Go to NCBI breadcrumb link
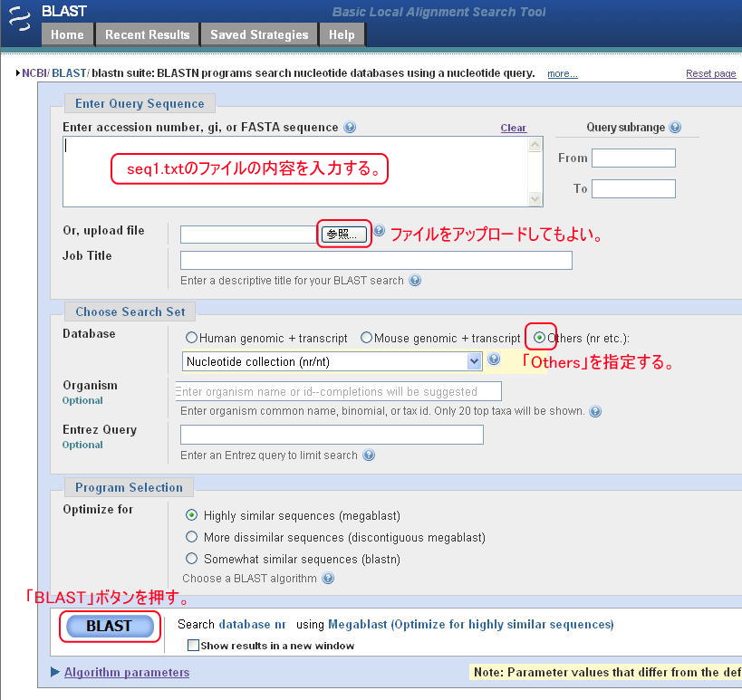742x700 pixels. [x=34, y=73]
